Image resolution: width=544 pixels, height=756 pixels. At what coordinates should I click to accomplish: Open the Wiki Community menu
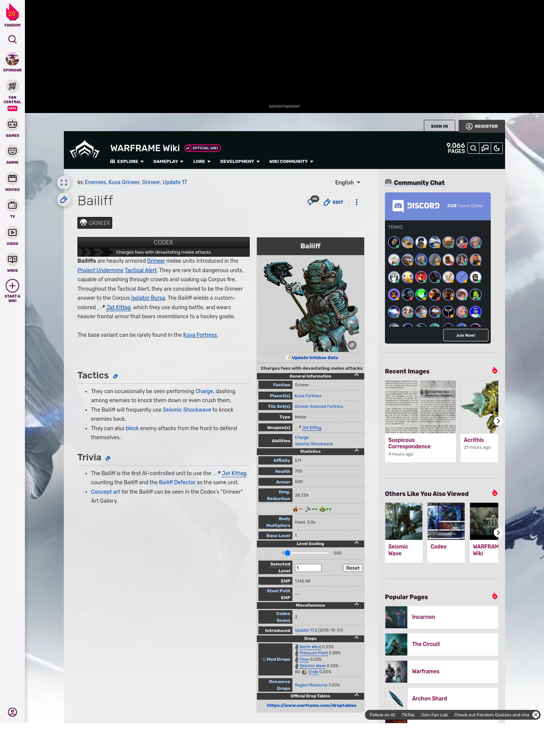(x=291, y=161)
